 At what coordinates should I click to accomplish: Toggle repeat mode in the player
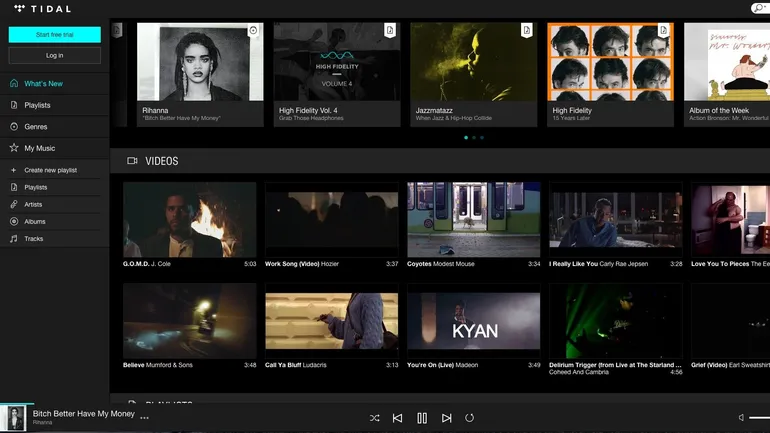(x=470, y=417)
